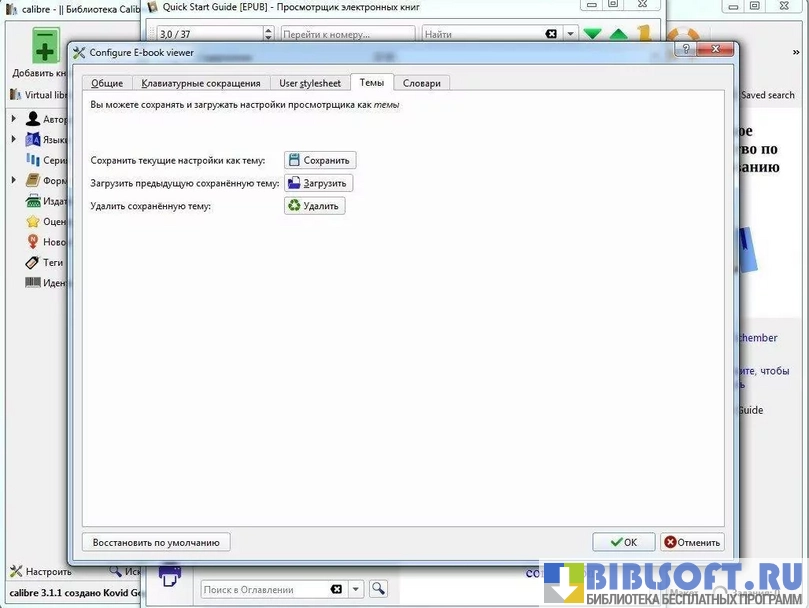
Task: Click the Languages category icon
Action: (x=33, y=140)
